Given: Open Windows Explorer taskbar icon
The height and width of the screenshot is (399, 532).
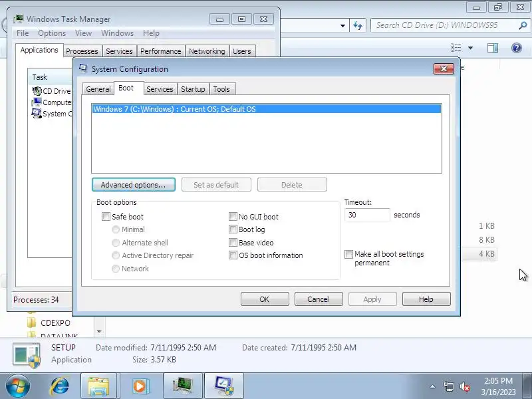Looking at the screenshot, I should click(x=98, y=386).
